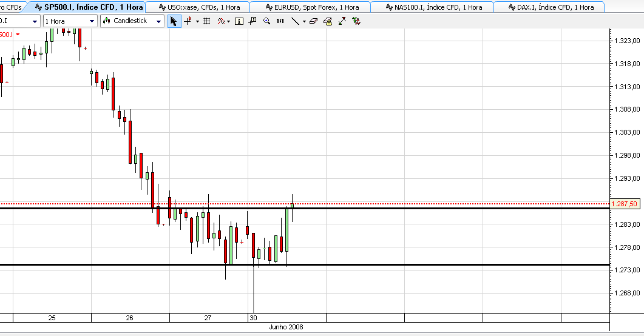644x336 pixels.
Task: Click the data window crosshair icon
Action: tap(253, 21)
